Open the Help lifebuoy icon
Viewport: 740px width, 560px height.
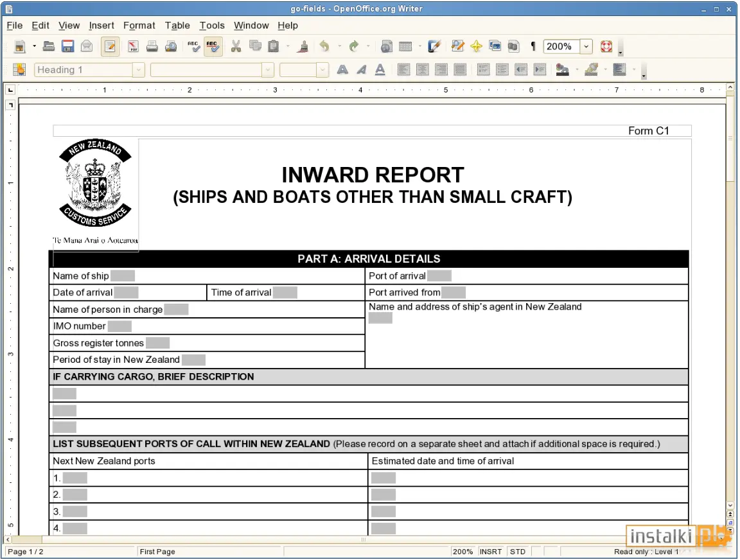click(x=606, y=46)
